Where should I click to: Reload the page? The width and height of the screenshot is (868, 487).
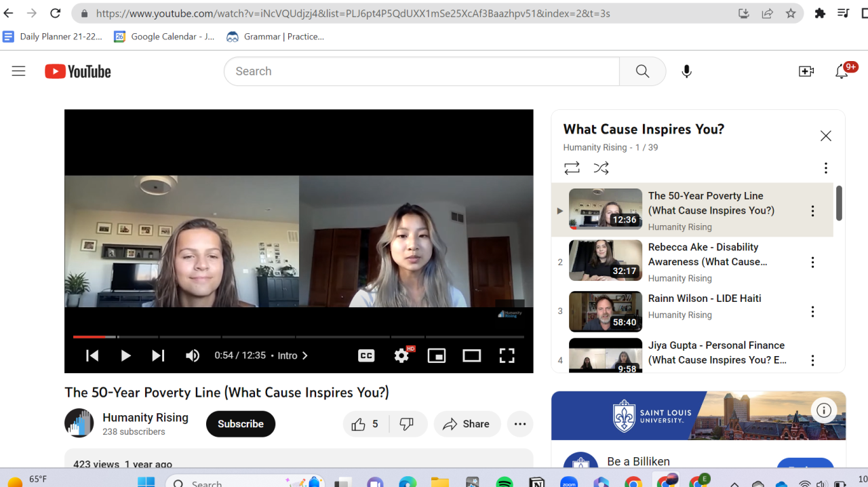tap(56, 13)
